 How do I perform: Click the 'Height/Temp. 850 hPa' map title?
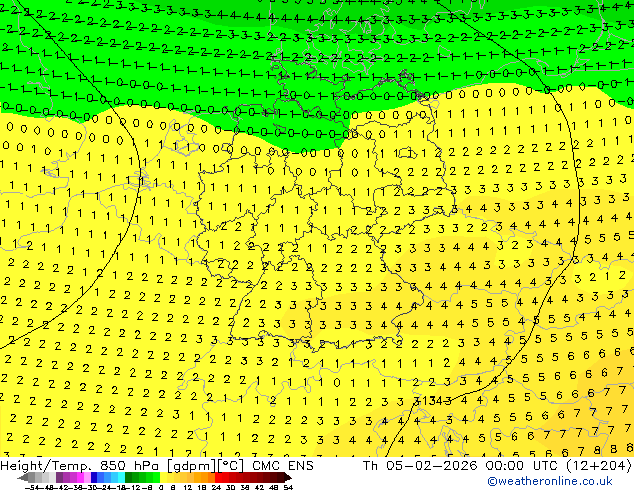(x=79, y=466)
